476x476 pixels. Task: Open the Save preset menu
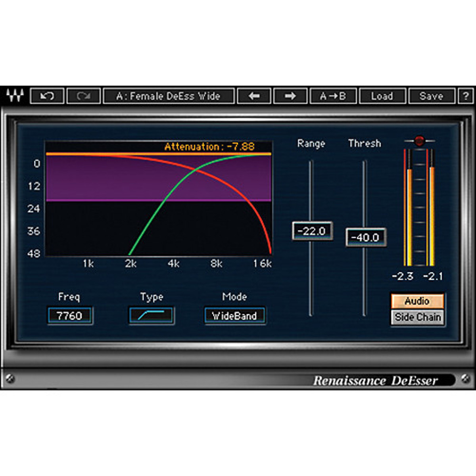click(x=431, y=96)
